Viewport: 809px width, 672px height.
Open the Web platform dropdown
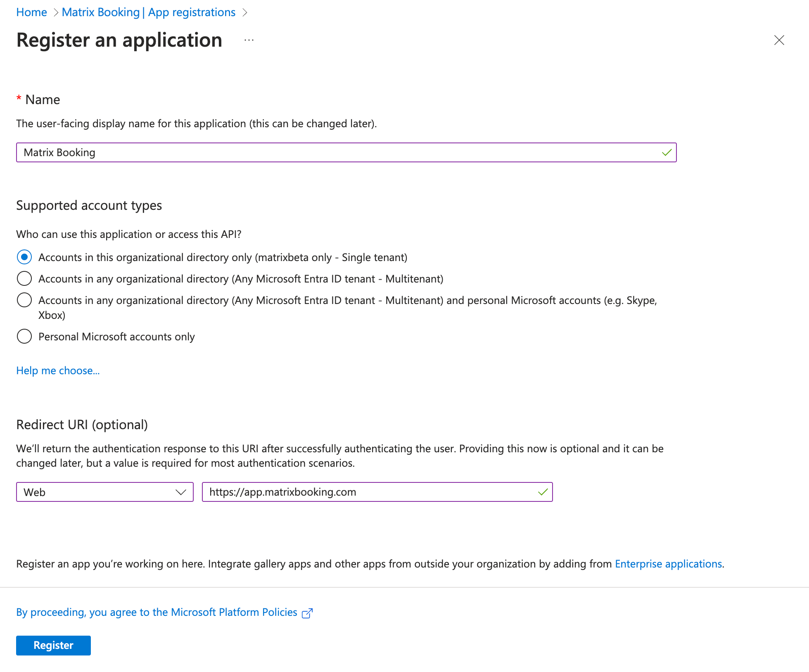coord(104,492)
